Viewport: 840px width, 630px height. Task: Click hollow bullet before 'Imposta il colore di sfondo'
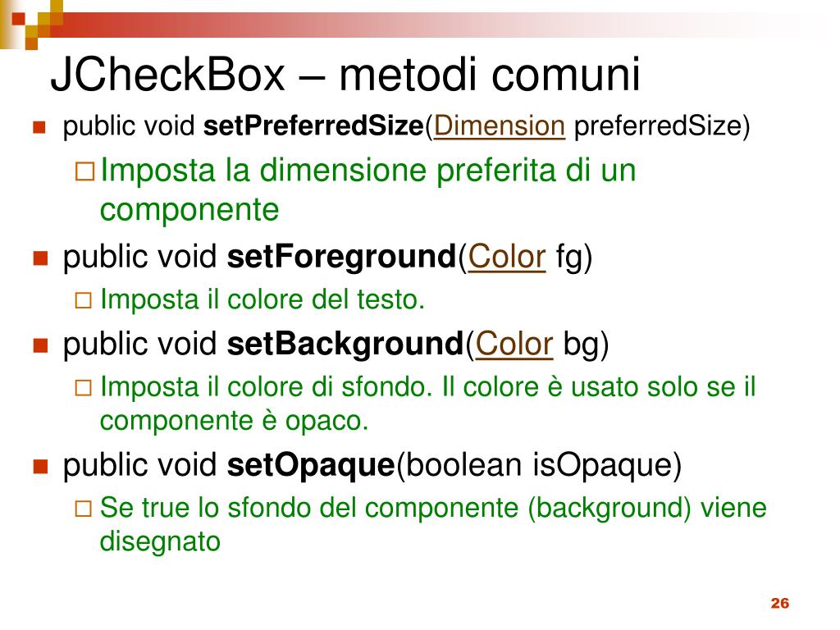(x=83, y=388)
